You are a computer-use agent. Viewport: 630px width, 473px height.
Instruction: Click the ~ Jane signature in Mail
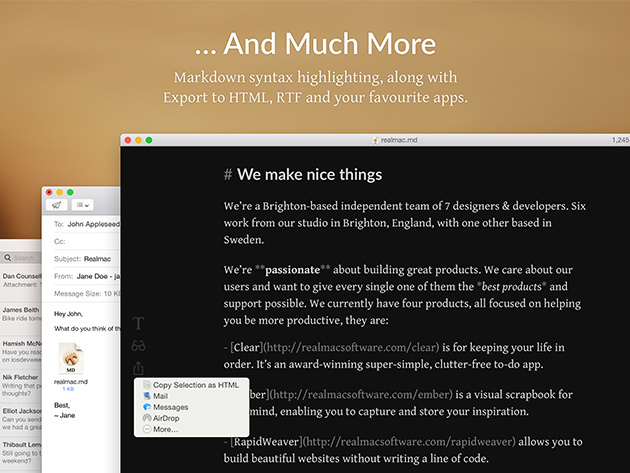click(x=65, y=416)
